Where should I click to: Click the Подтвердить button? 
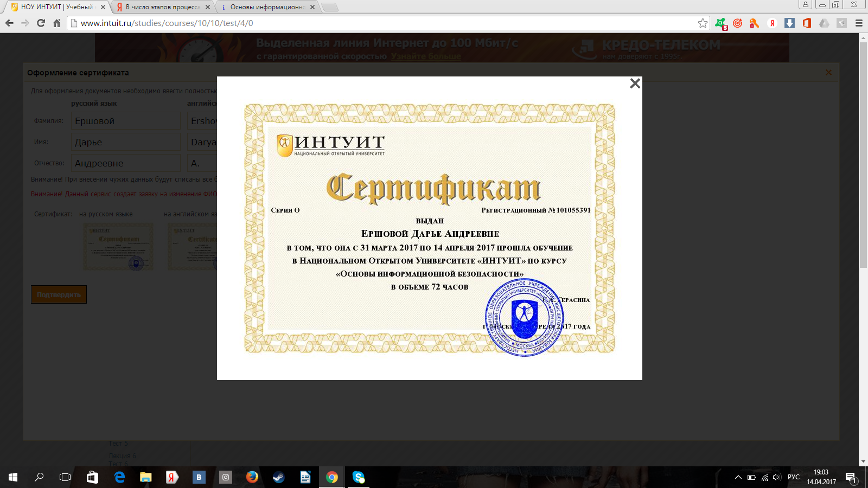[x=59, y=294]
